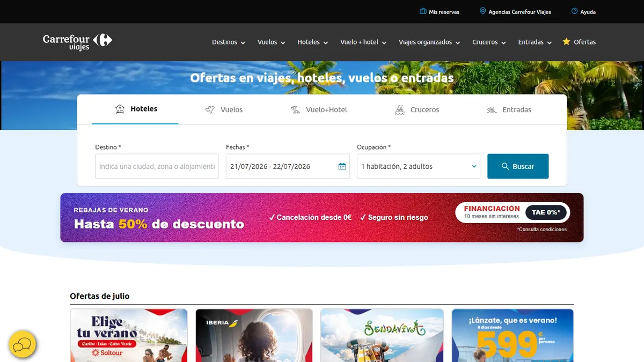644x362 pixels.
Task: Open the Ayuda link
Action: click(x=583, y=12)
